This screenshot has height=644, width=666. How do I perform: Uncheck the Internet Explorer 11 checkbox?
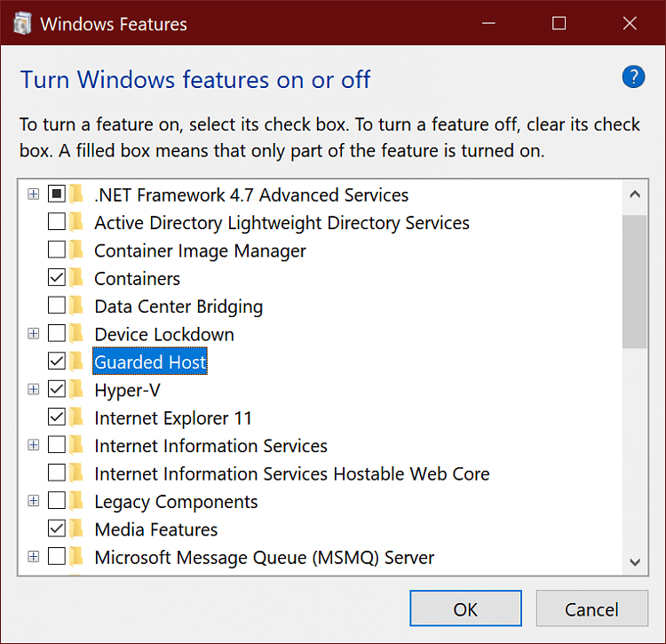pyautogui.click(x=57, y=417)
